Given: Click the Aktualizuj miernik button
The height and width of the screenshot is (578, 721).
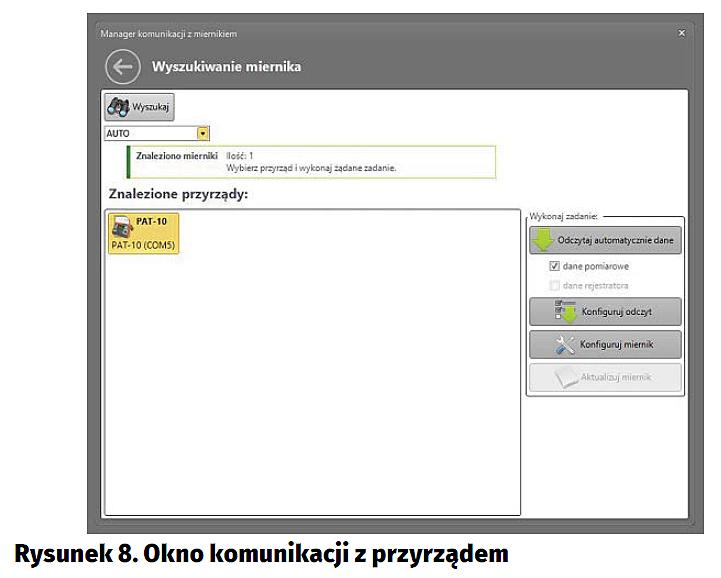Looking at the screenshot, I should click(605, 378).
